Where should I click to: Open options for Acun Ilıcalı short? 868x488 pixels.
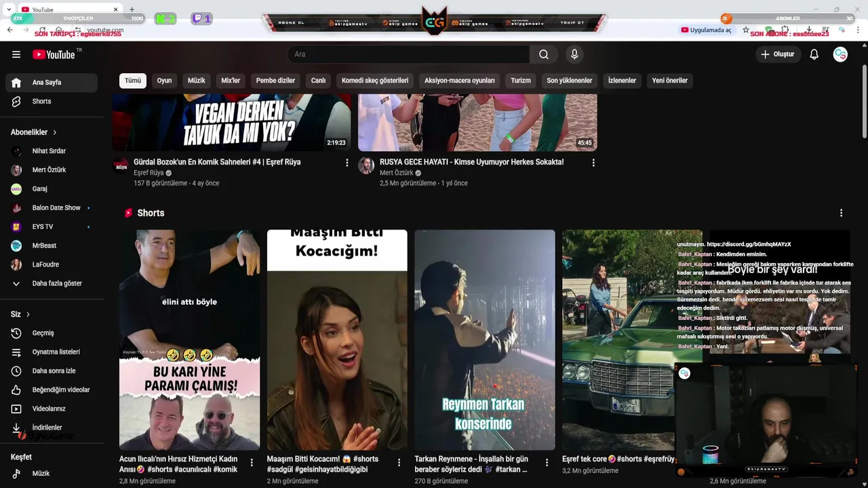pyautogui.click(x=252, y=462)
